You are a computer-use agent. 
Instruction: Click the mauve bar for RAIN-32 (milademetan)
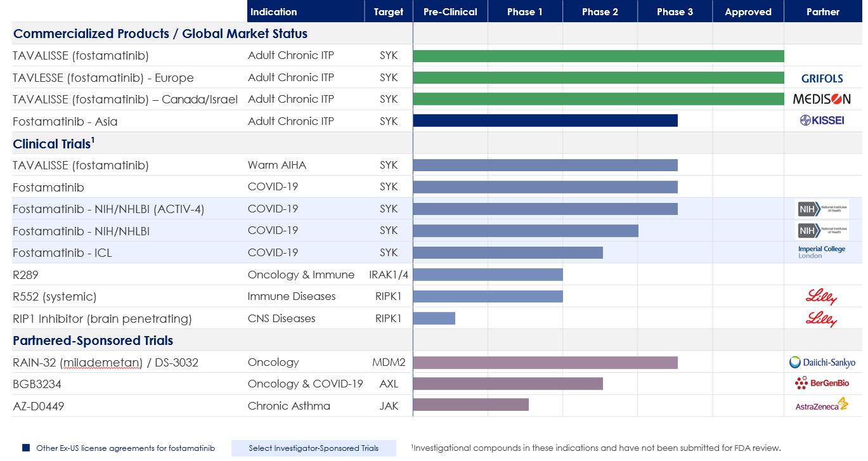(545, 363)
